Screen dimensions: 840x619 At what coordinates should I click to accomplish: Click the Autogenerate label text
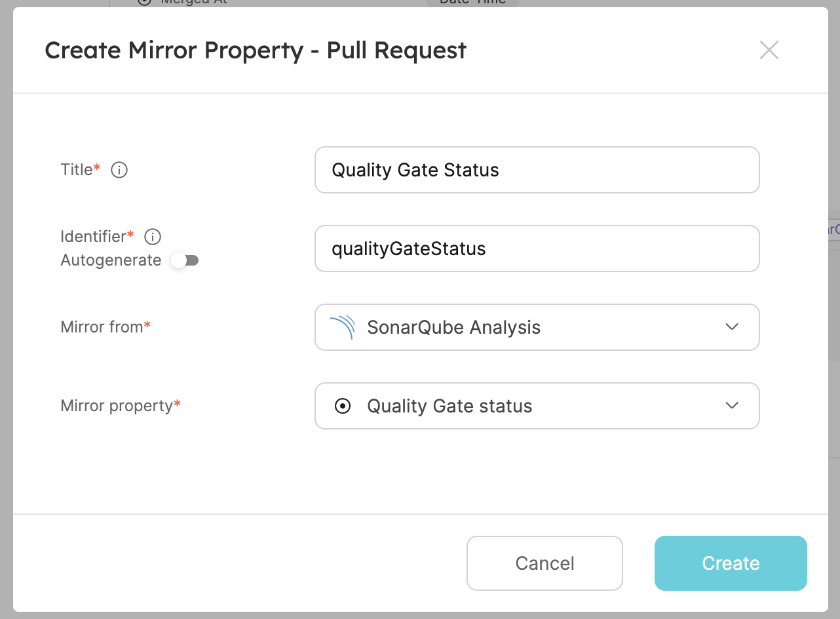(111, 260)
